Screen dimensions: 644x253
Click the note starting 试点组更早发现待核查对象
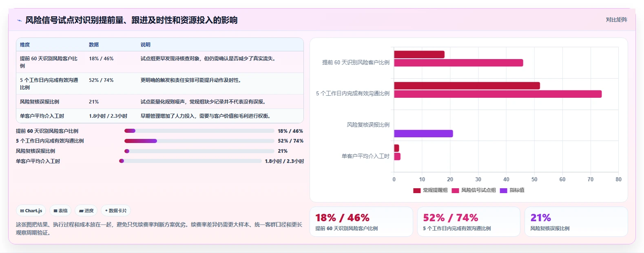click(x=209, y=59)
